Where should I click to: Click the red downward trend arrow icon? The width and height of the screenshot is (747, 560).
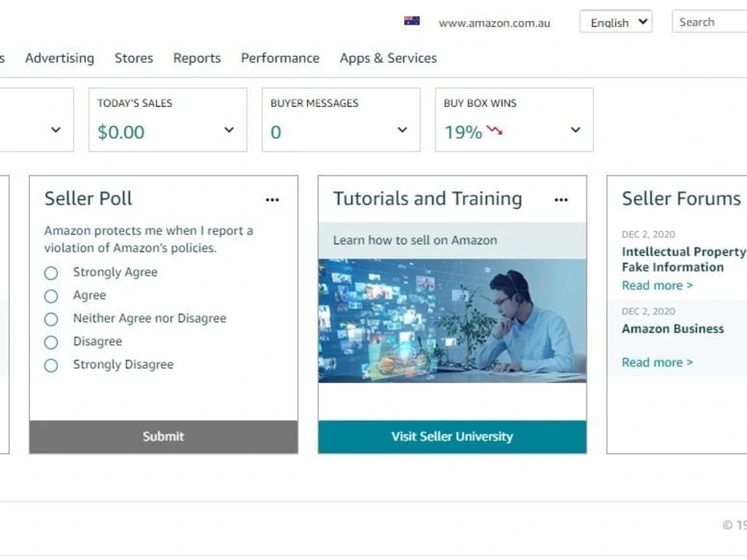pyautogui.click(x=495, y=130)
